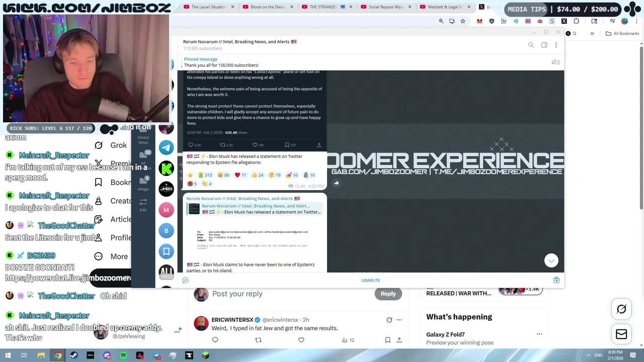The height and width of the screenshot is (362, 644).
Task: Click the Reply button on X
Action: pos(388,294)
